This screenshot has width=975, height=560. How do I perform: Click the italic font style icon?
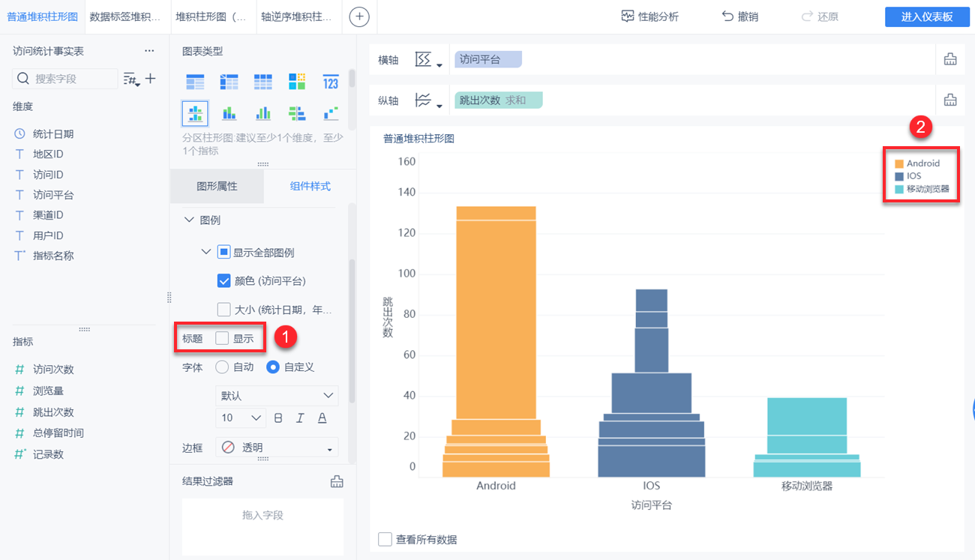coord(300,418)
